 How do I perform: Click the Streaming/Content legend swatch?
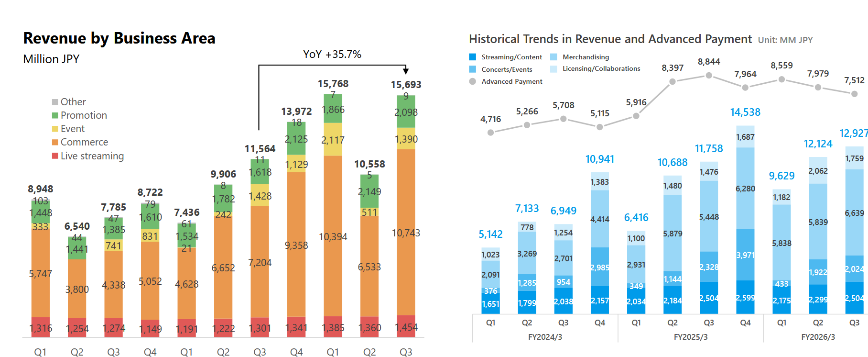point(473,57)
